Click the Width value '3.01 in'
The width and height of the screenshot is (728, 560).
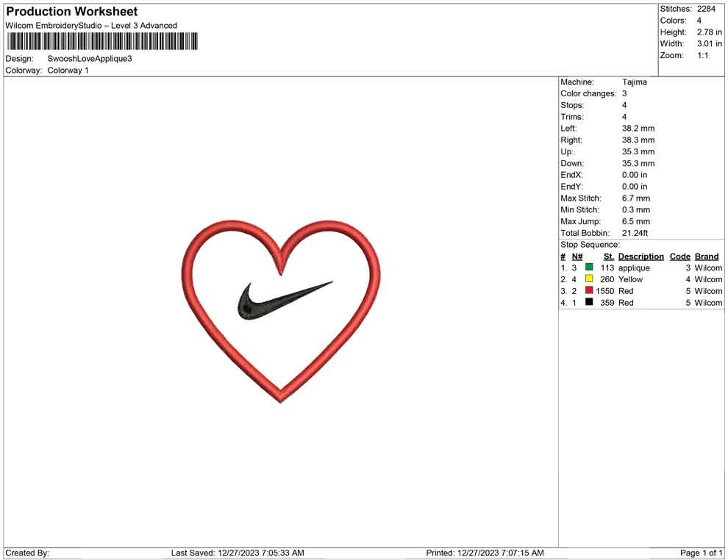coord(710,43)
